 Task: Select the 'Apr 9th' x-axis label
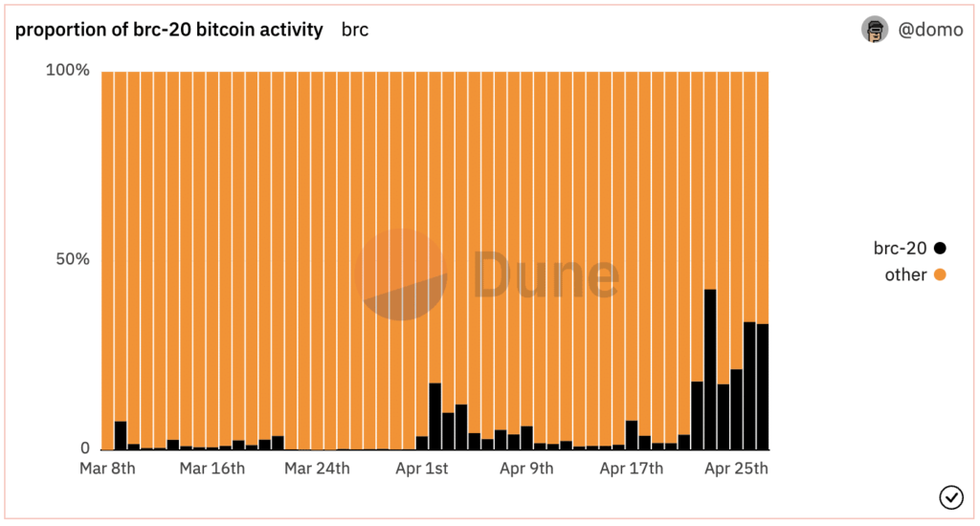click(x=527, y=469)
